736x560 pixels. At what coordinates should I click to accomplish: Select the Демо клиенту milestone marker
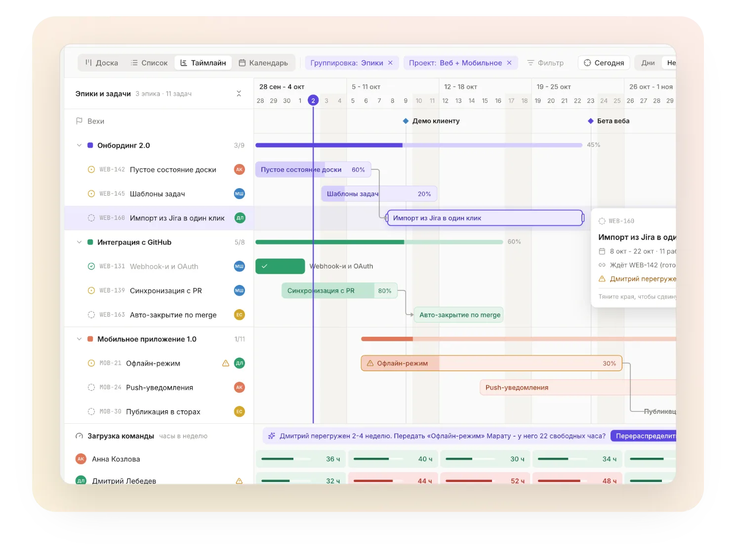[406, 121]
